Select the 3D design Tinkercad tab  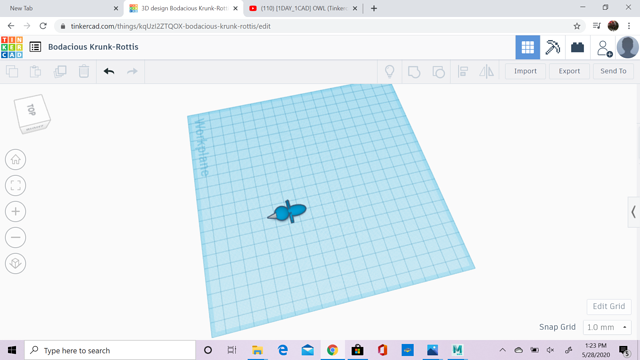(x=184, y=8)
